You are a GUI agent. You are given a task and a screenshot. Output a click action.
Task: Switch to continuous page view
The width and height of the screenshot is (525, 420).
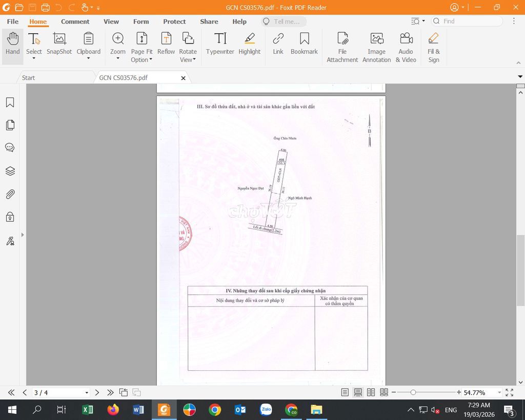pos(358,392)
